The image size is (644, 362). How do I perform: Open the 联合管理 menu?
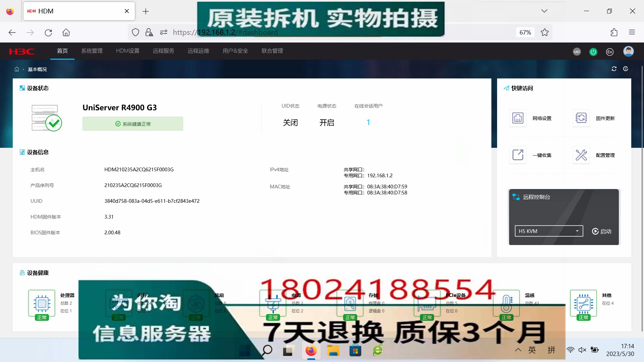pyautogui.click(x=272, y=51)
